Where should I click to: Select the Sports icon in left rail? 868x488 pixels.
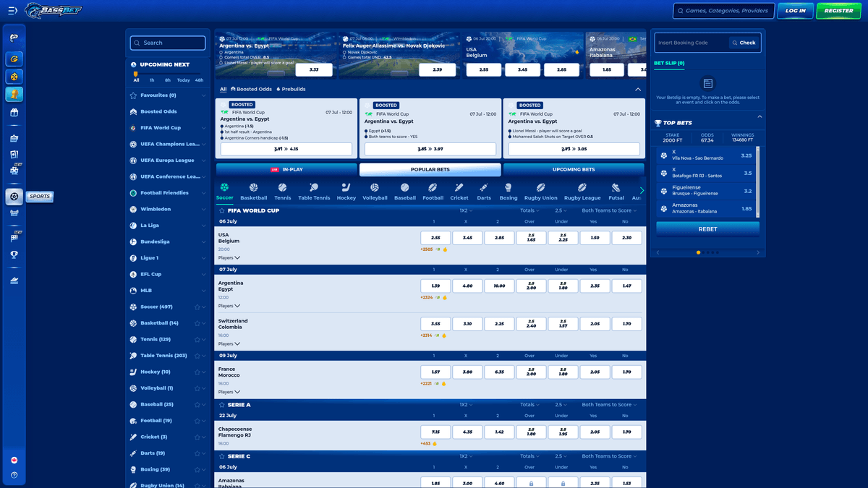tap(14, 197)
